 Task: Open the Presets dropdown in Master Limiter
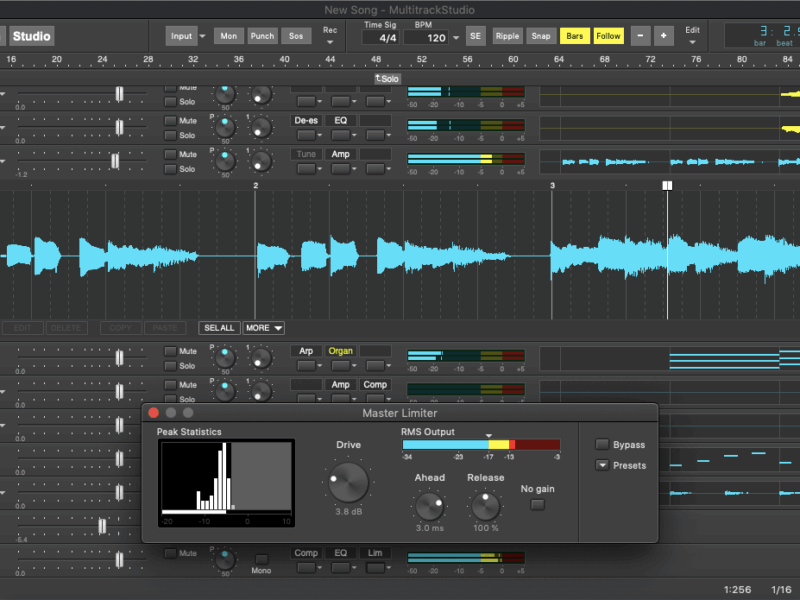[x=602, y=465]
